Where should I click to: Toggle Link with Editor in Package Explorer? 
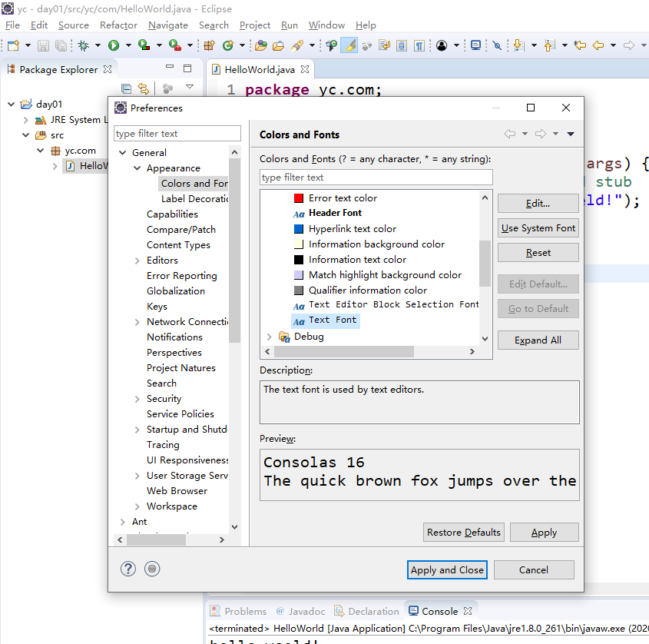point(144,88)
